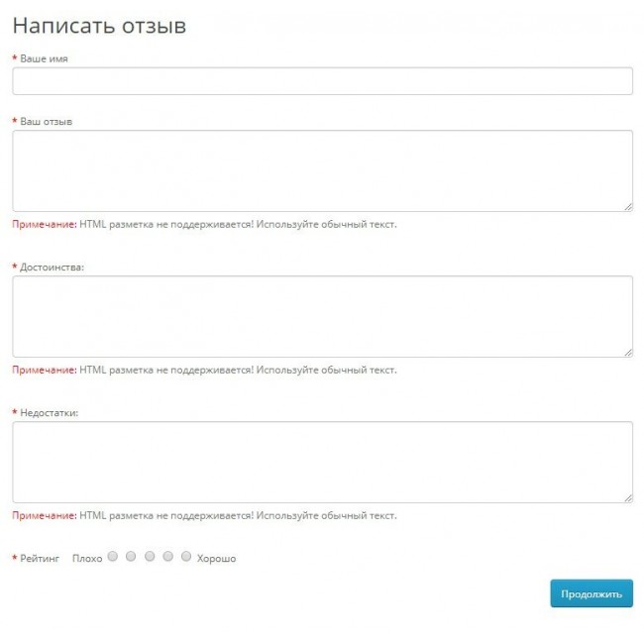The width and height of the screenshot is (644, 644).
Task: Click the "Ваше имя" name input field
Action: (322, 81)
